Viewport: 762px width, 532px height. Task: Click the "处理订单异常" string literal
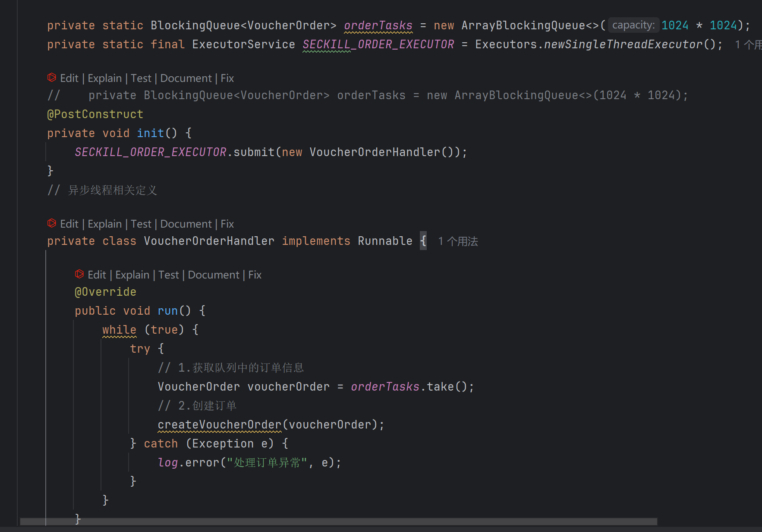click(267, 463)
